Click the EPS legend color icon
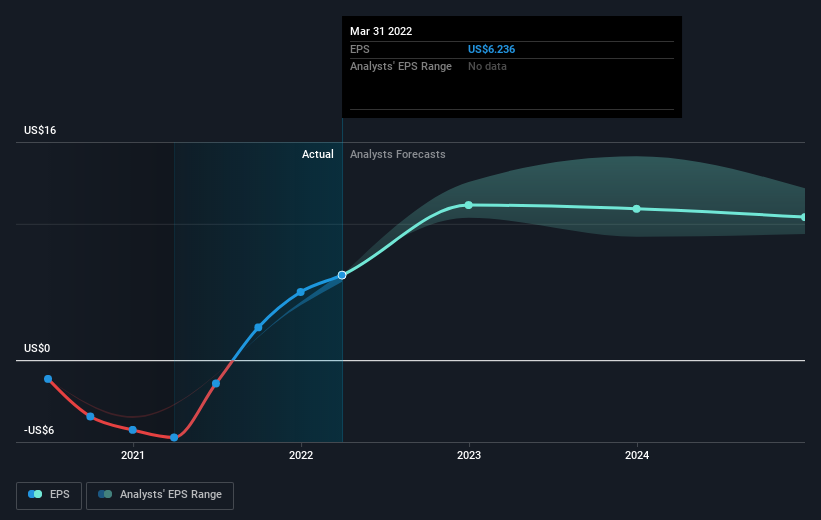The height and width of the screenshot is (520, 821). coord(35,494)
